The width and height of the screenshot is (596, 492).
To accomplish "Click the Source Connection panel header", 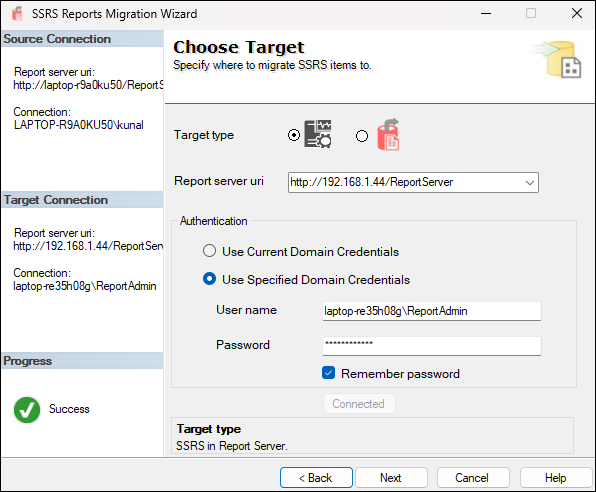I will pyautogui.click(x=82, y=39).
